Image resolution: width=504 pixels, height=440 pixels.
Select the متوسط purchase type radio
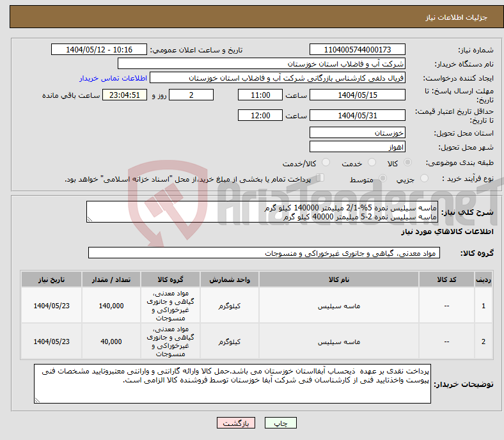pyautogui.click(x=382, y=178)
